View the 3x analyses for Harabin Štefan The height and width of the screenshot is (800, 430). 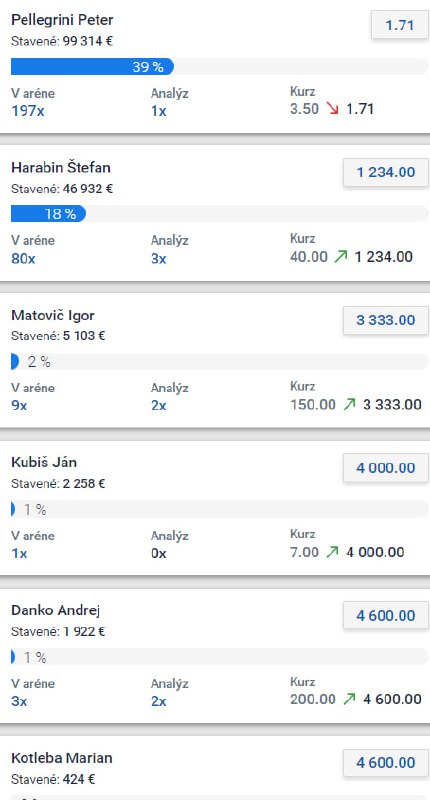pyautogui.click(x=159, y=259)
